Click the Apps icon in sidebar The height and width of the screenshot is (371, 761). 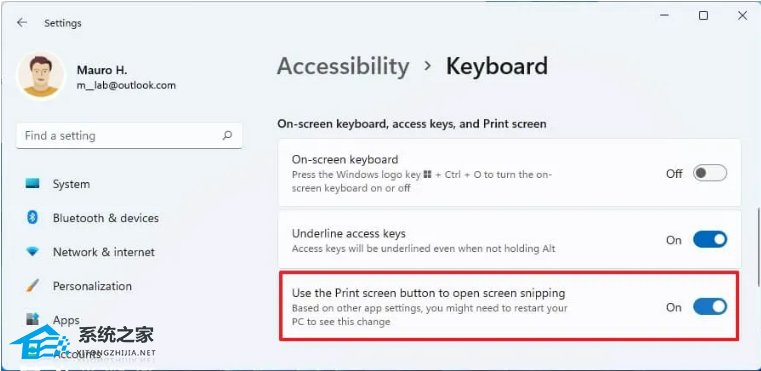[33, 319]
